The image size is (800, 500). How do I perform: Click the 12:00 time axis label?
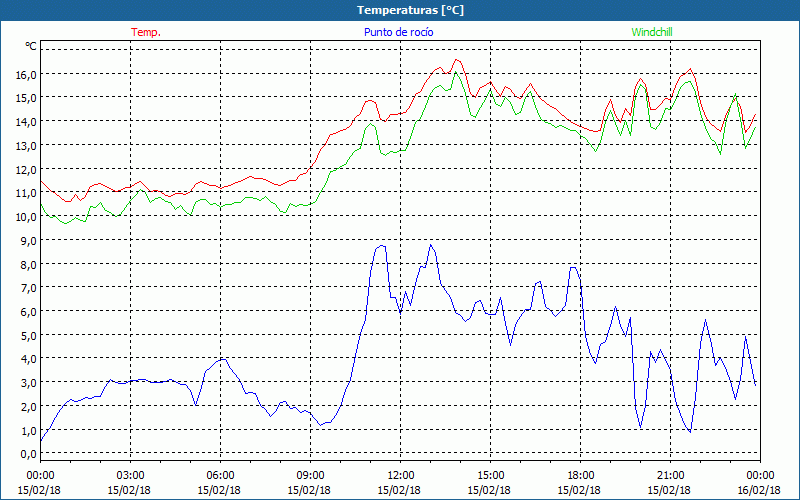pyautogui.click(x=401, y=476)
